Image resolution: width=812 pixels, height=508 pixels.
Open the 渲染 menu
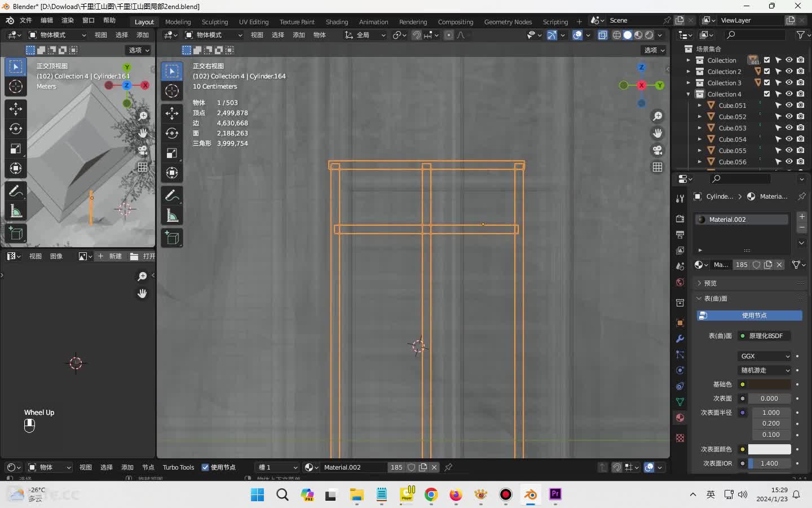coord(68,20)
